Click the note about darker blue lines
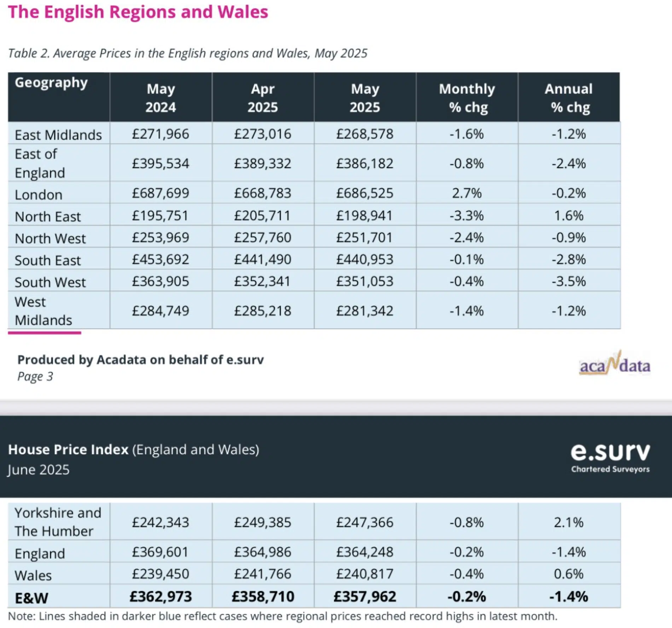This screenshot has width=672, height=628. coord(282,616)
